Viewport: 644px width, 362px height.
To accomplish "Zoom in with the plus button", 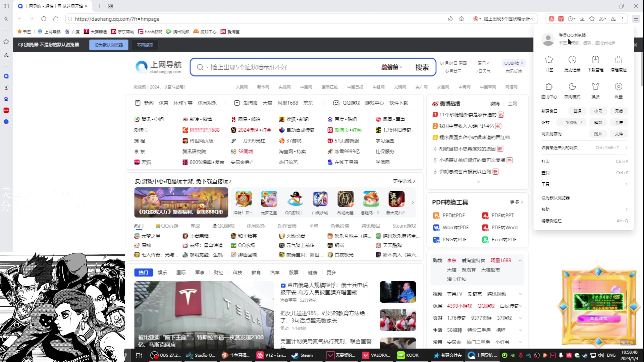I will [x=581, y=122].
